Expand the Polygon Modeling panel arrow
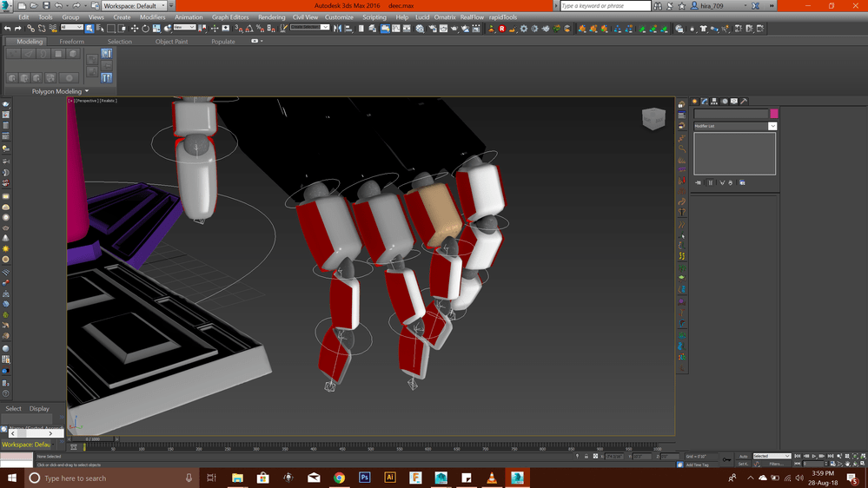This screenshot has width=868, height=488. [x=87, y=91]
